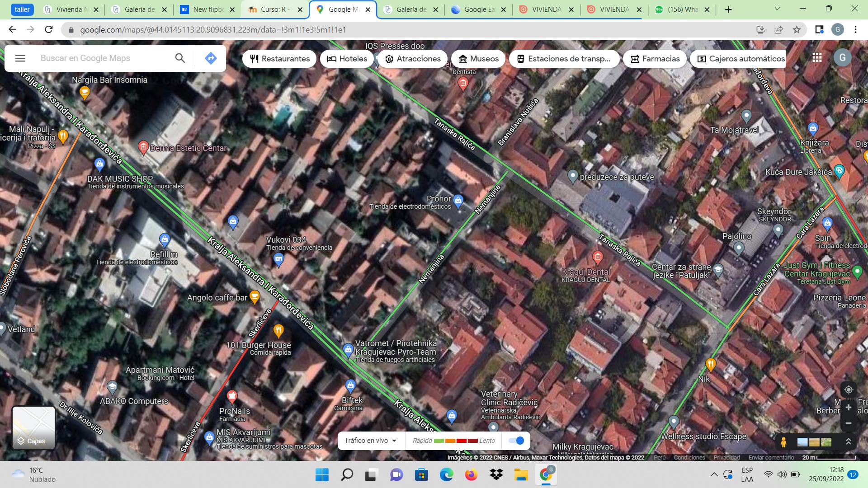Open directions with the blue arrow icon
This screenshot has height=488, width=868.
[211, 58]
